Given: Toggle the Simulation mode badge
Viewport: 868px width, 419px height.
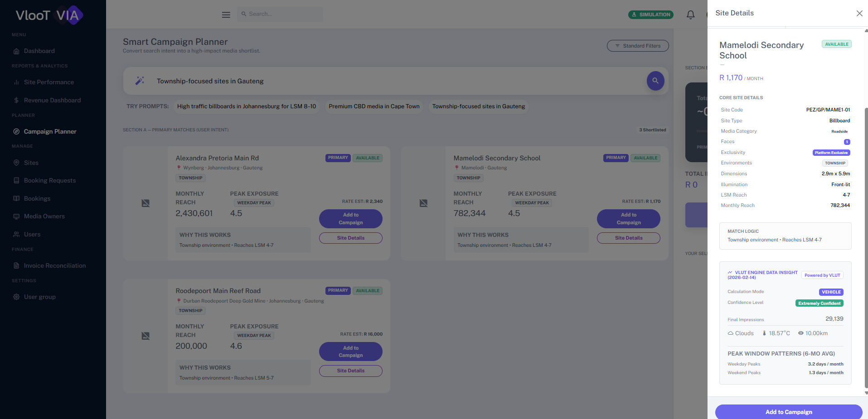Looking at the screenshot, I should click(650, 14).
